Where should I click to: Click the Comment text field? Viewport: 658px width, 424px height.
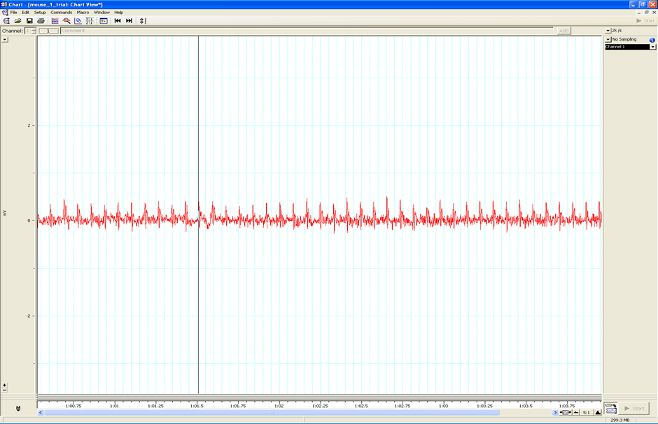click(x=308, y=31)
